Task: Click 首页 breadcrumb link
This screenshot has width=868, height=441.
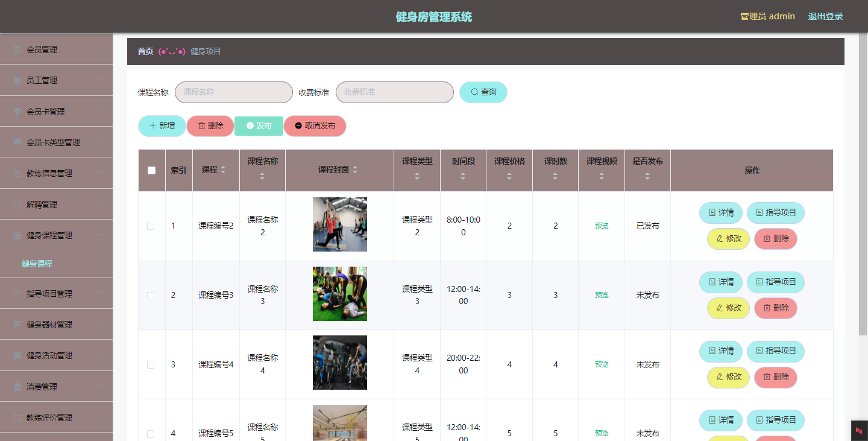Action: click(x=145, y=51)
